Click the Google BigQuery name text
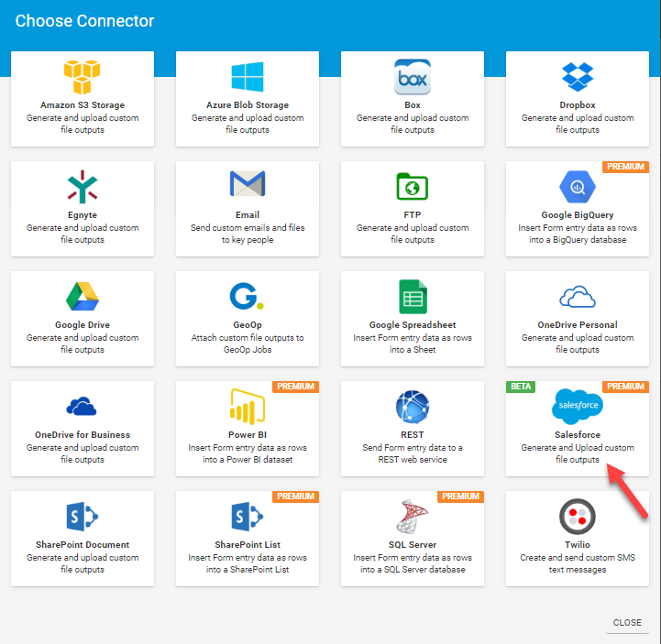The height and width of the screenshot is (644, 661). coord(578,214)
